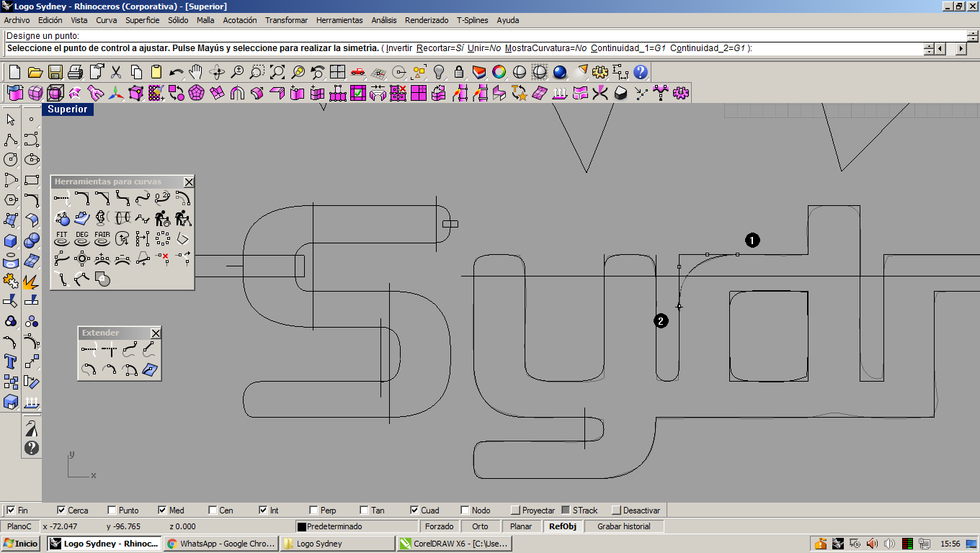Viewport: 980px width, 553px height.
Task: Open the Predeterminado layer selector in status bar
Action: [x=357, y=526]
